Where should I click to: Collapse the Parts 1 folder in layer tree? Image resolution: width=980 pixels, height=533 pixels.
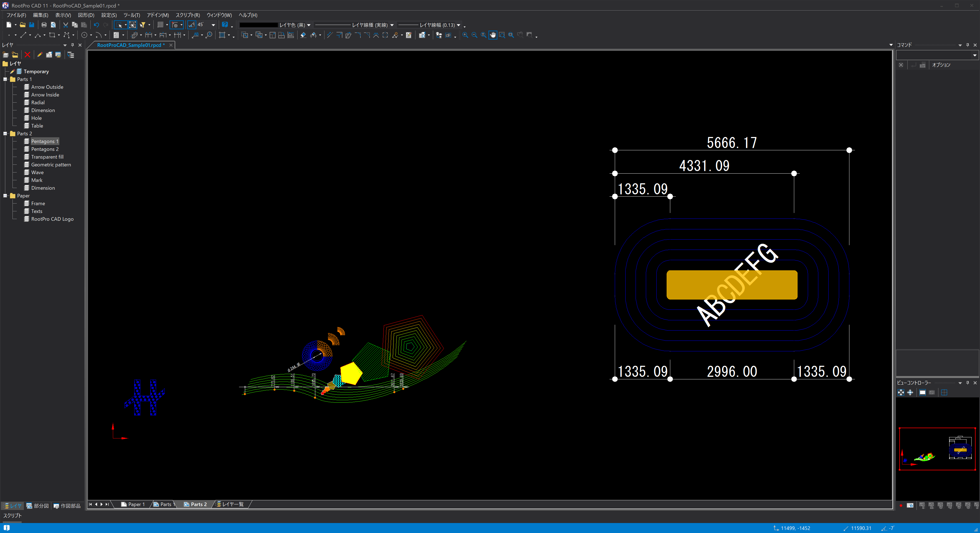pos(5,79)
